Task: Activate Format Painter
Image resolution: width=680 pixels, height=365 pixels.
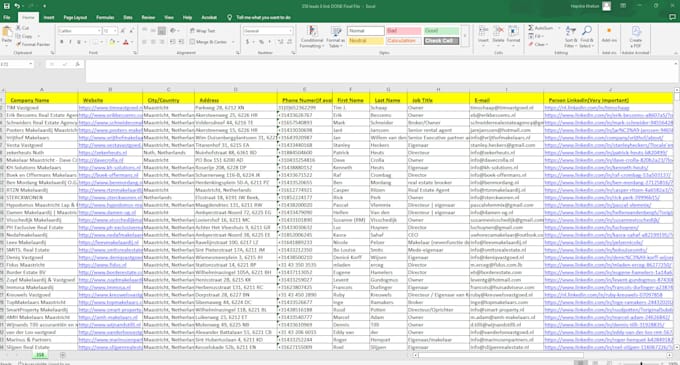Action: (x=33, y=44)
